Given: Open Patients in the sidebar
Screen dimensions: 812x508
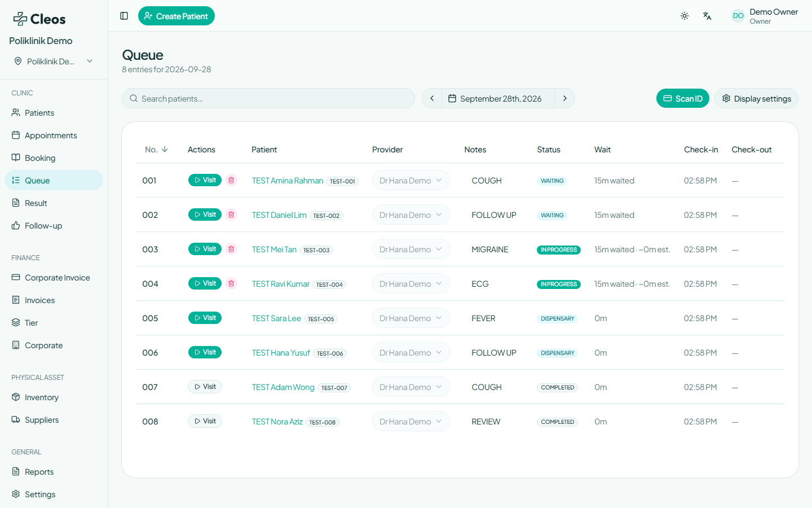Looking at the screenshot, I should [54, 113].
